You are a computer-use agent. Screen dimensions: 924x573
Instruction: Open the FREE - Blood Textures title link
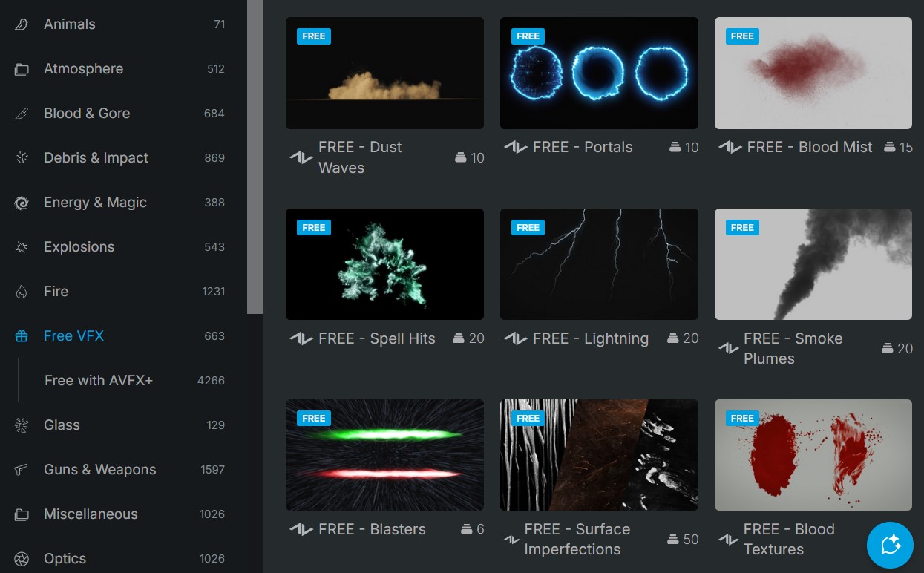[x=789, y=540]
